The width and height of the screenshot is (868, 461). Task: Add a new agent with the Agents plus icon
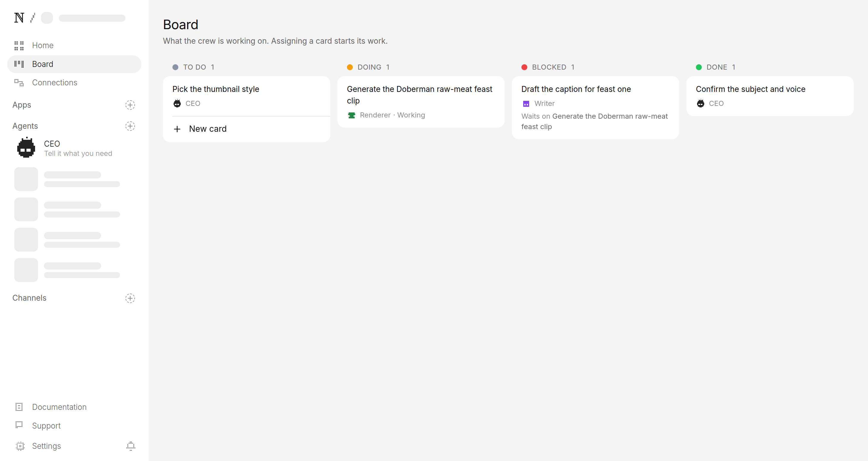click(x=130, y=126)
